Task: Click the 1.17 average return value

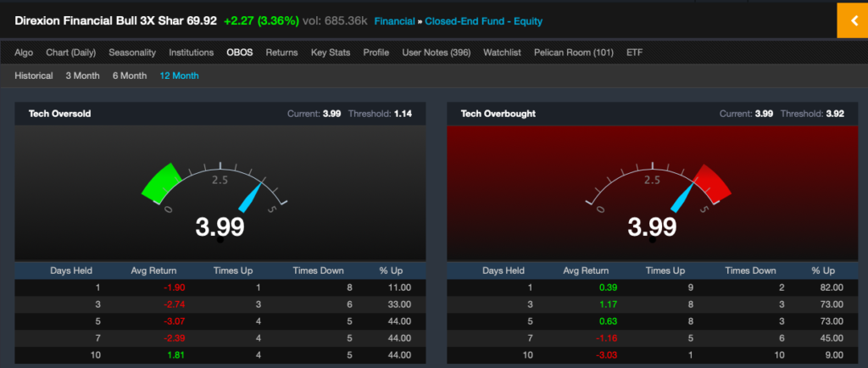Action: point(608,304)
